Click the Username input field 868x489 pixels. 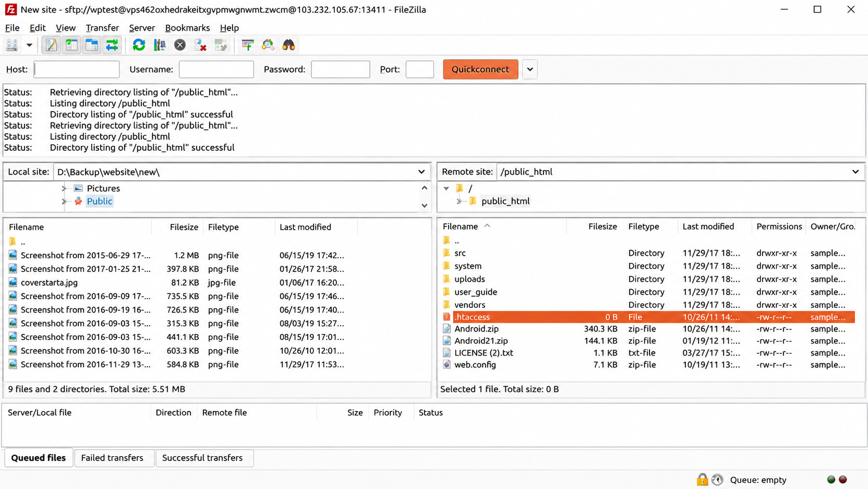click(216, 69)
